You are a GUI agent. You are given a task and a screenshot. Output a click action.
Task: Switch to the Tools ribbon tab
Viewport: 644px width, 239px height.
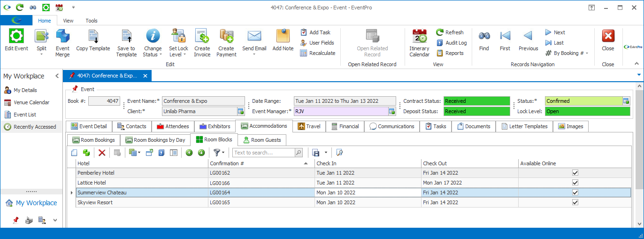tap(92, 21)
